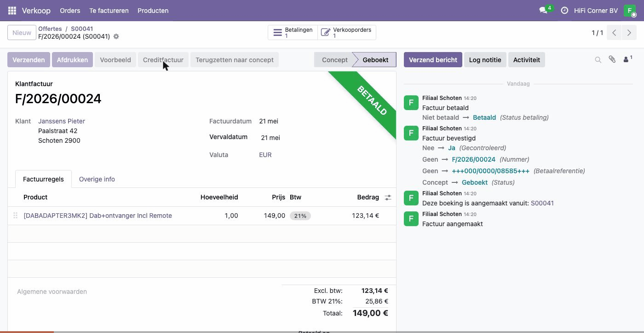Open the Producten menu
The image size is (644, 333).
tap(153, 11)
